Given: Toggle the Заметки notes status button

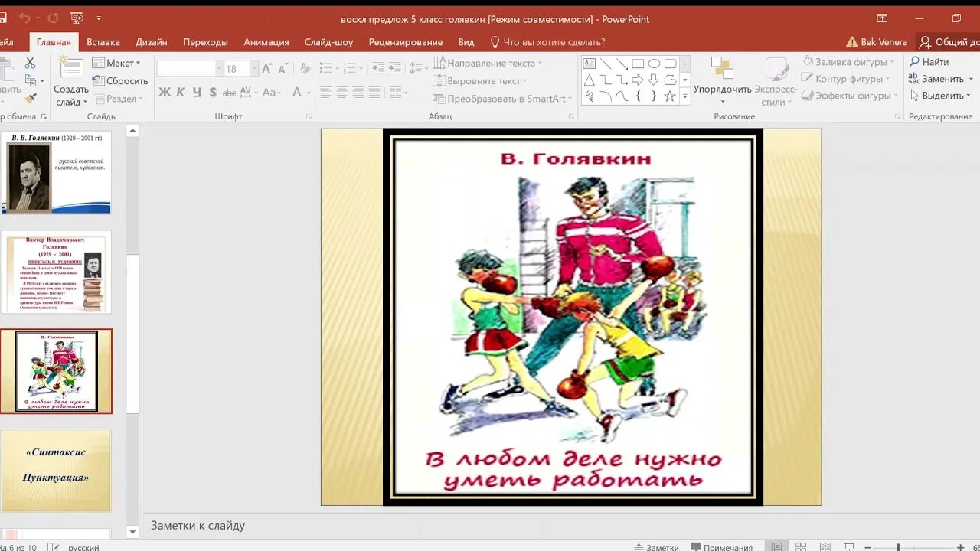Looking at the screenshot, I should pos(657,546).
